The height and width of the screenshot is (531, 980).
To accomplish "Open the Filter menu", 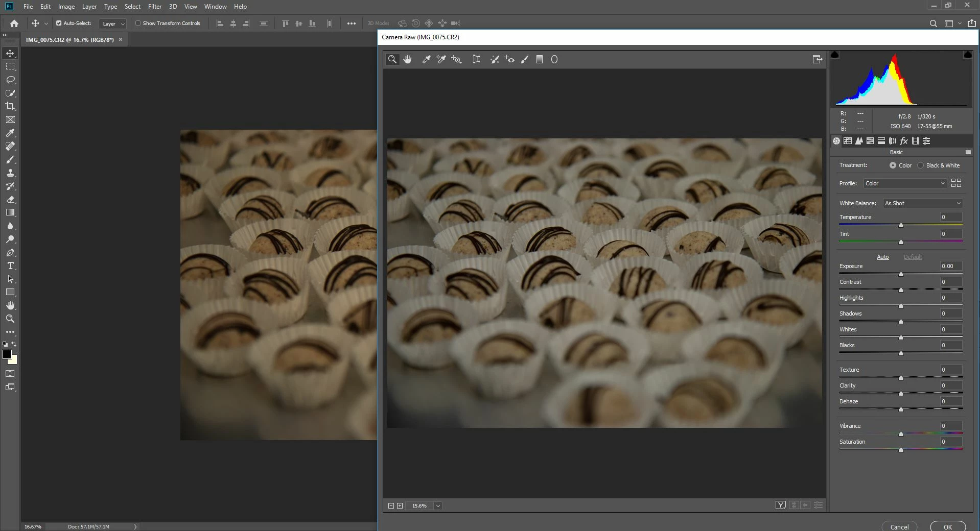I will click(154, 7).
